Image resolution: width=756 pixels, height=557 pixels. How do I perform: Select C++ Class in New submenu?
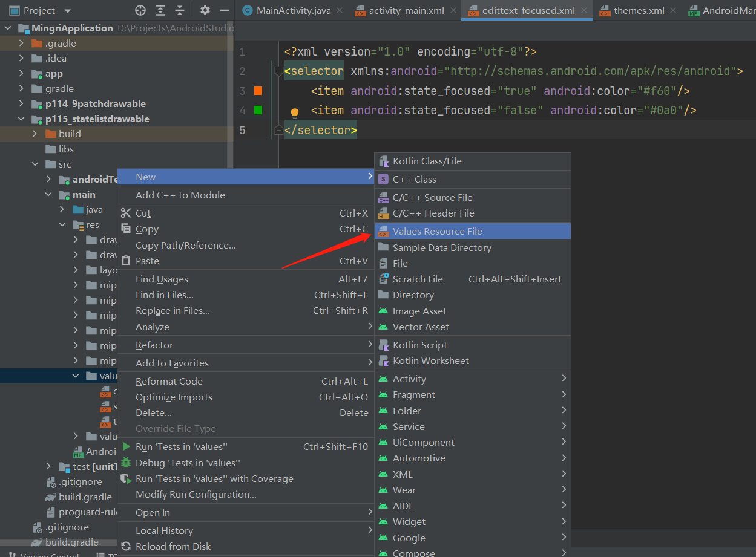click(473, 179)
